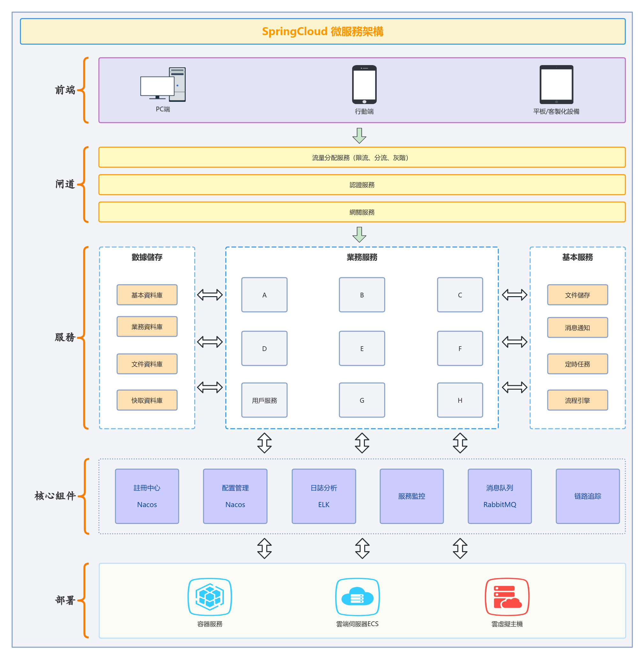
Task: Click the 業務服務 group heading
Action: (362, 257)
